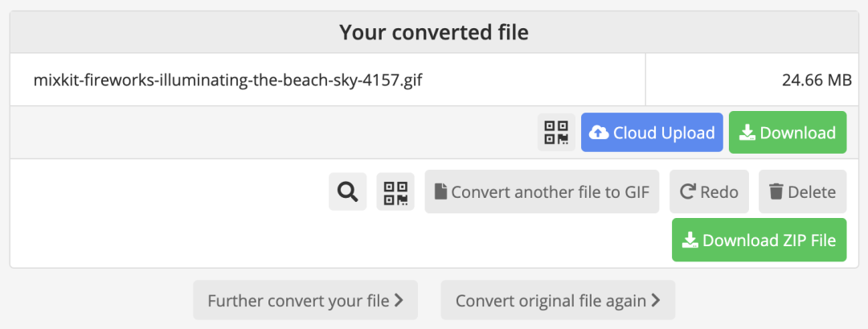
Task: Click the Your converted file header
Action: 434,33
